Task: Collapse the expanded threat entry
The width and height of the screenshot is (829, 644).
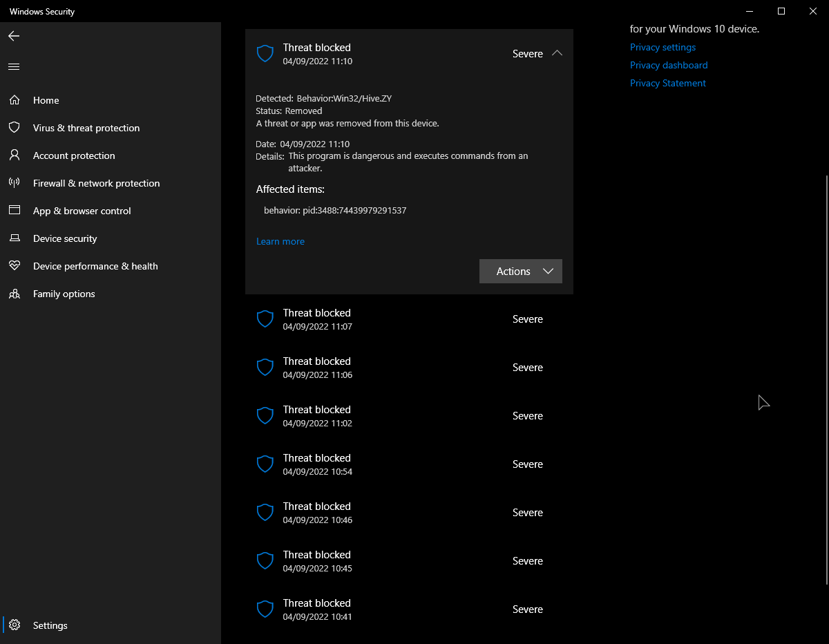Action: click(558, 53)
